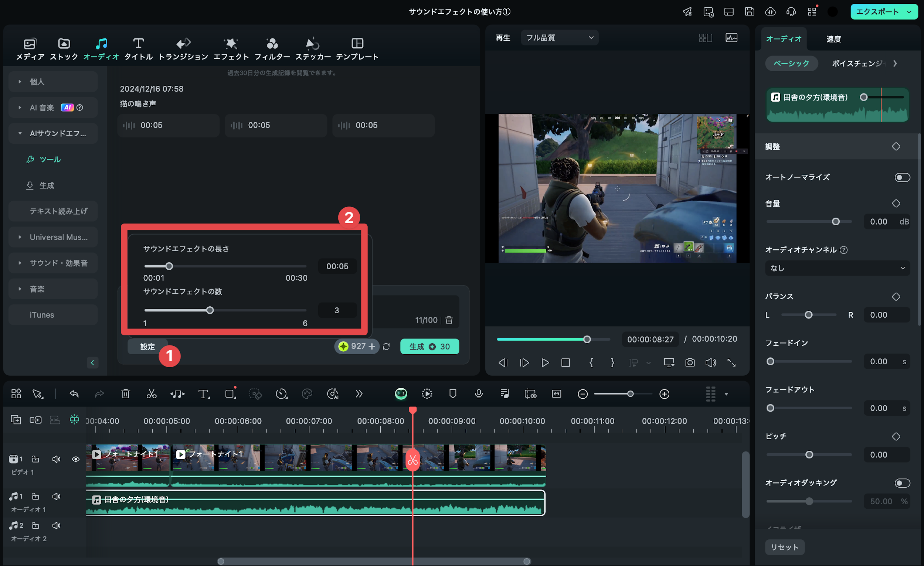
Task: Toggle オーディオダッキング switch
Action: pyautogui.click(x=902, y=483)
